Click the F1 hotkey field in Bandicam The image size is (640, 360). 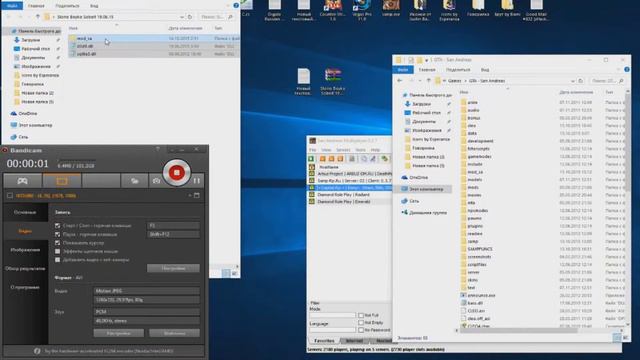(x=173, y=225)
